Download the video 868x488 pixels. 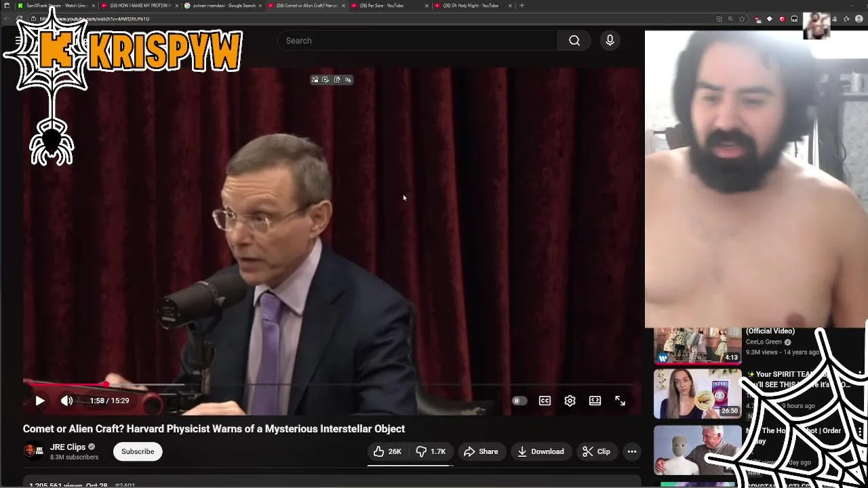pos(540,451)
